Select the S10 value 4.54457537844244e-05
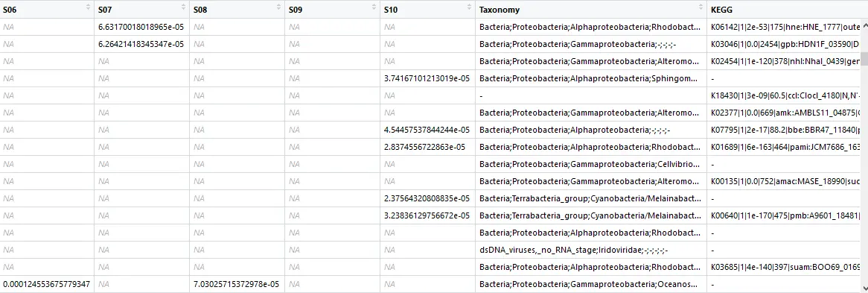The width and height of the screenshot is (868, 293). tap(427, 130)
